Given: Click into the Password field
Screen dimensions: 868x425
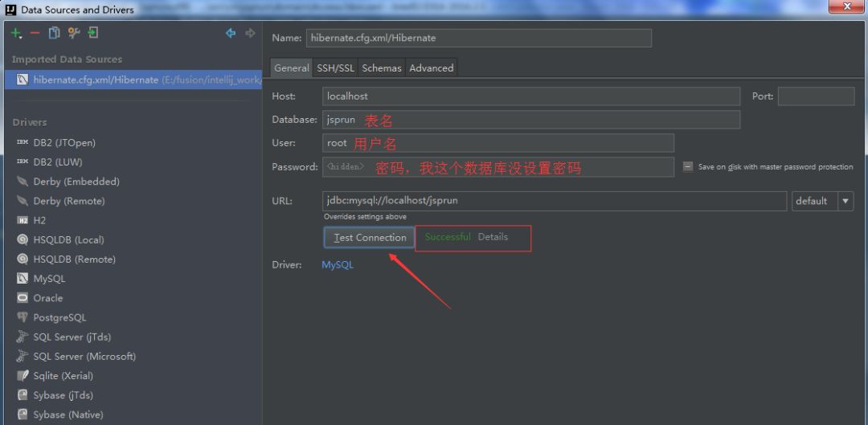Looking at the screenshot, I should [498, 166].
